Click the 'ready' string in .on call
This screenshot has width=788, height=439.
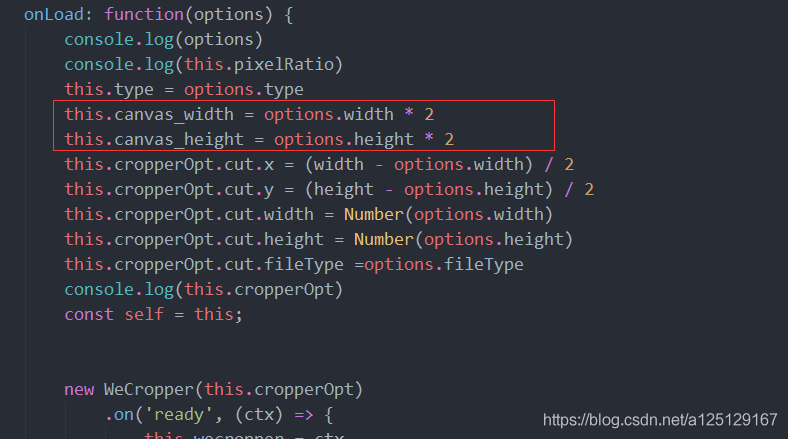tap(179, 415)
